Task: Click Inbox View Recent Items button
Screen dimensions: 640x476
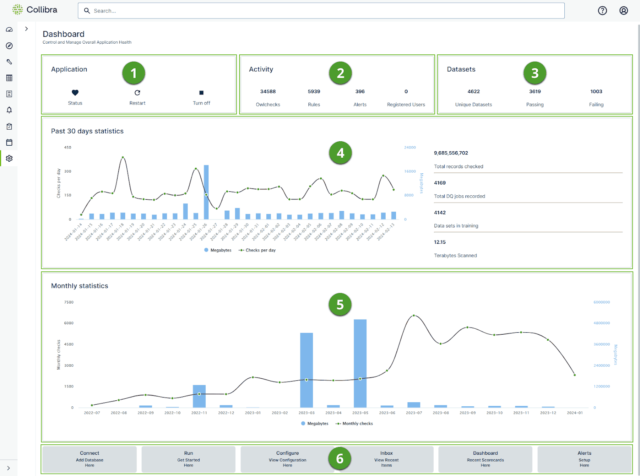Action: tap(386, 459)
